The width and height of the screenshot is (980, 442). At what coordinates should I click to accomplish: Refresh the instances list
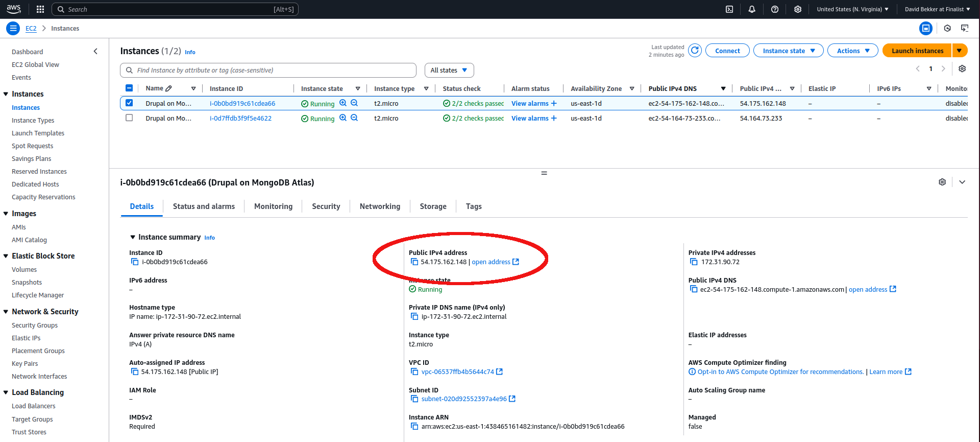pos(695,51)
